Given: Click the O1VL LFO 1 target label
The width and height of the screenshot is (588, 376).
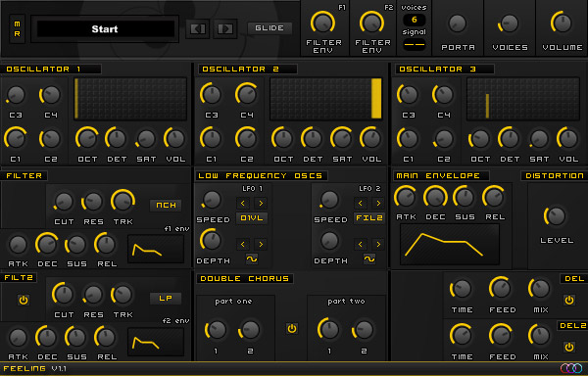Looking at the screenshot, I should click(252, 218).
